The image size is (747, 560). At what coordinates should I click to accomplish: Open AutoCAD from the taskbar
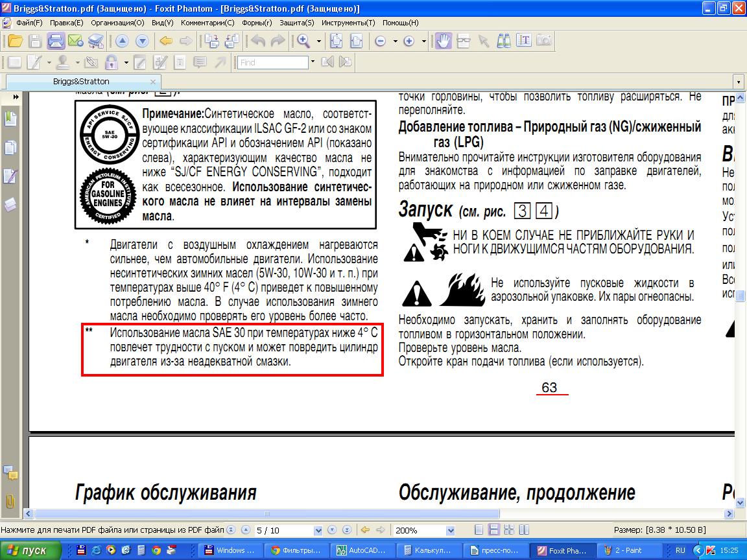[x=363, y=550]
